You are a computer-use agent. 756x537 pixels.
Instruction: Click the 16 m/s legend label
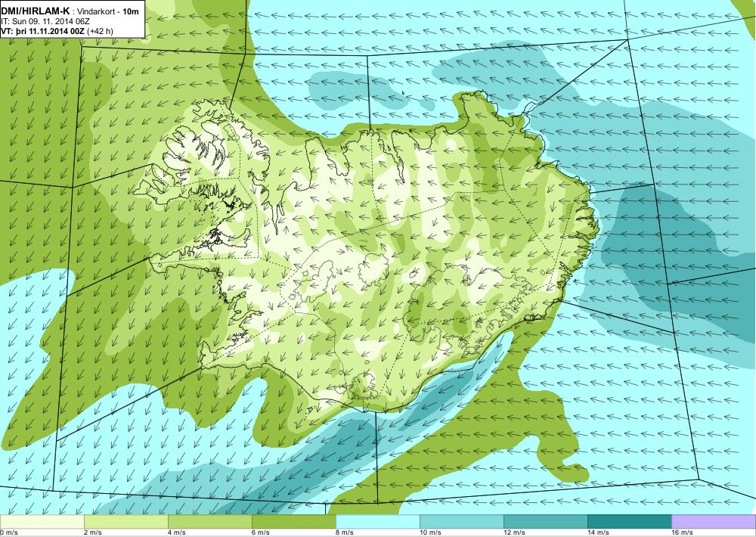click(682, 532)
